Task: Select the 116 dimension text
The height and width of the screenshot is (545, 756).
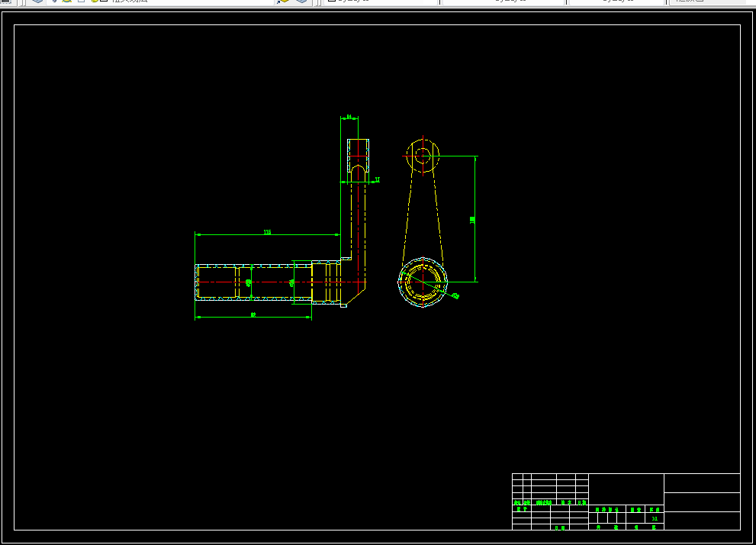Action: coord(267,232)
